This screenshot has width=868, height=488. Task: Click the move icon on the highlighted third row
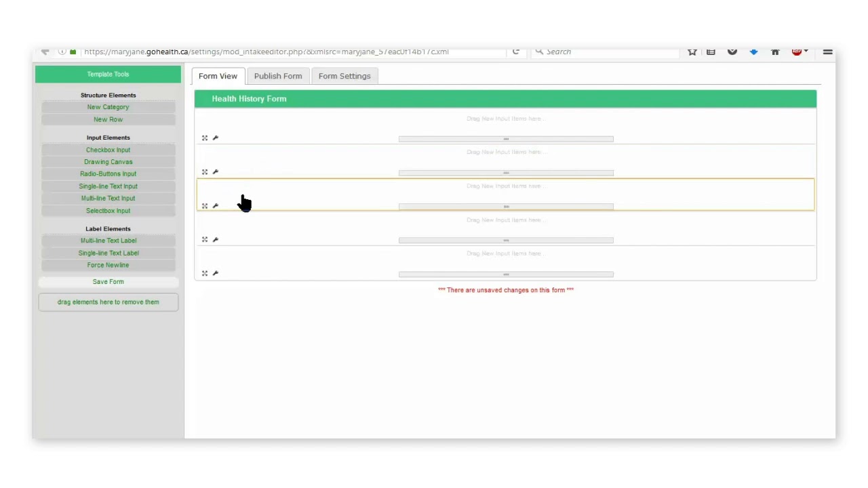pos(205,206)
